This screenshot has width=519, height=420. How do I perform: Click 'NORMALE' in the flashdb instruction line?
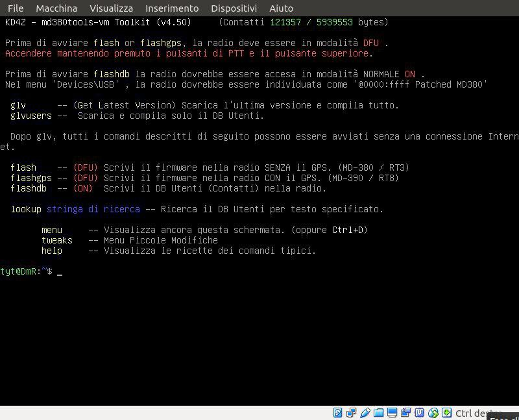381,74
